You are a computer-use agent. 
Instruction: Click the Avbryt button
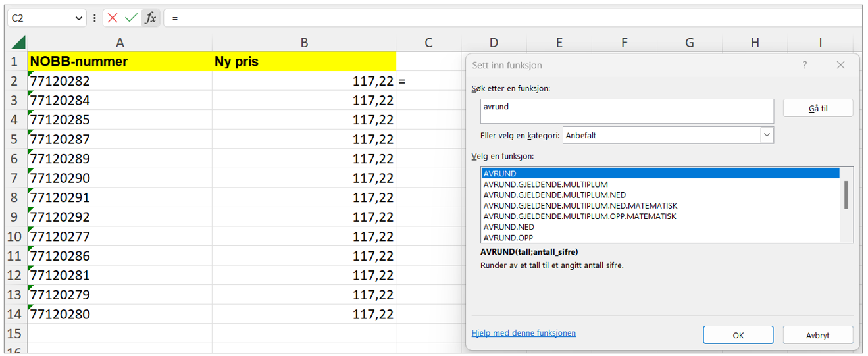[817, 335]
